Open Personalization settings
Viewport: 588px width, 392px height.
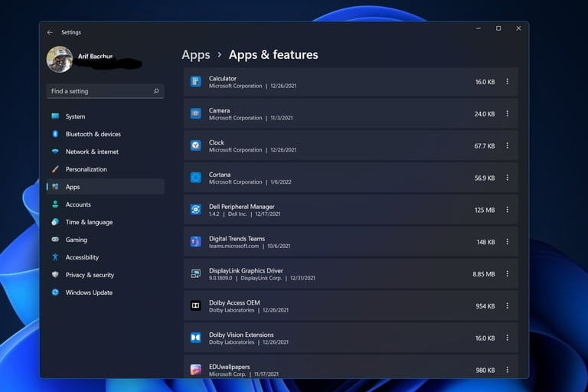tap(106, 169)
